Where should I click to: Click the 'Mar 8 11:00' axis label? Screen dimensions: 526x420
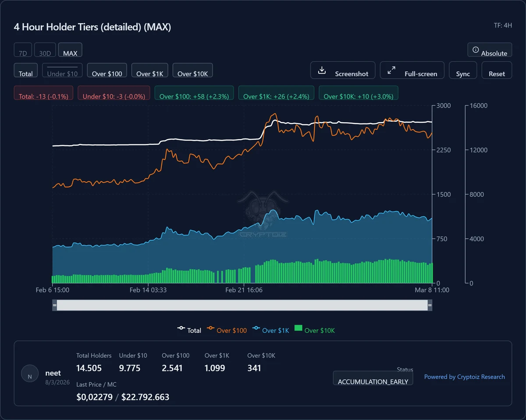(432, 290)
